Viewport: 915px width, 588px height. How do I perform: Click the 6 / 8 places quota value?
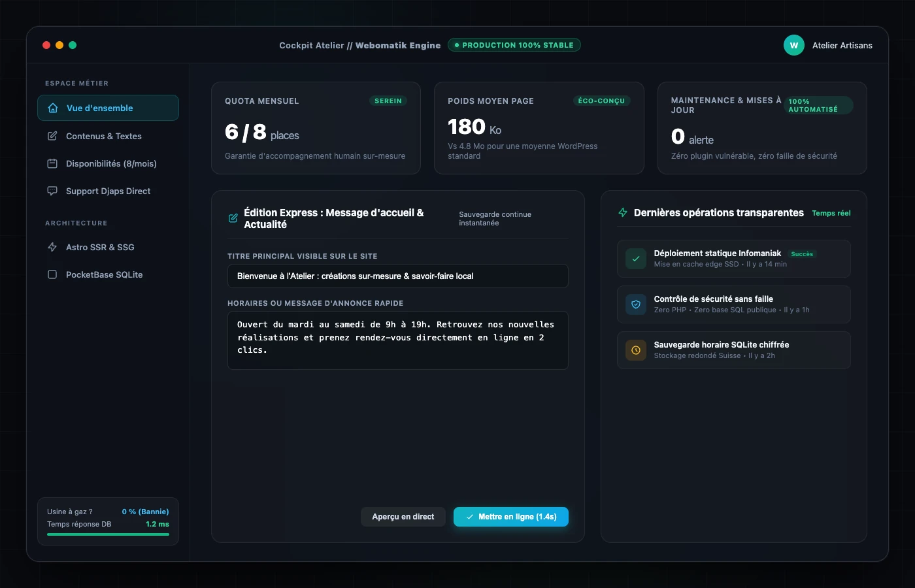coord(262,133)
